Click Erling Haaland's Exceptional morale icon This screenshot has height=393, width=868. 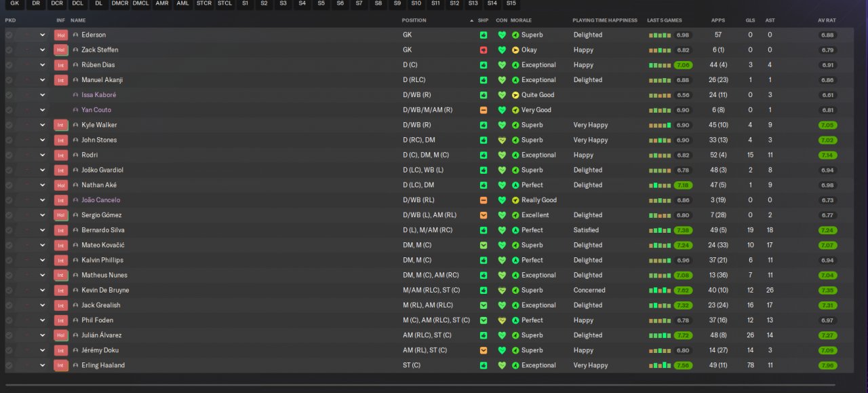pyautogui.click(x=515, y=365)
